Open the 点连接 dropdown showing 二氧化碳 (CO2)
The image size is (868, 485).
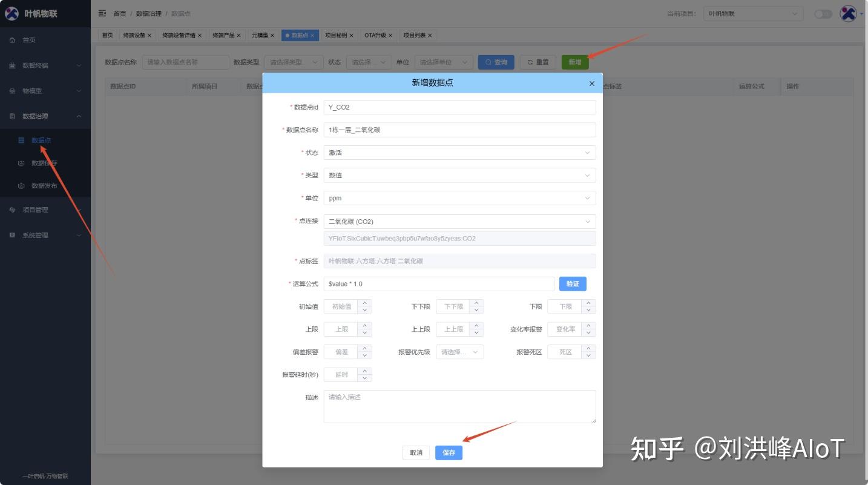click(x=459, y=222)
